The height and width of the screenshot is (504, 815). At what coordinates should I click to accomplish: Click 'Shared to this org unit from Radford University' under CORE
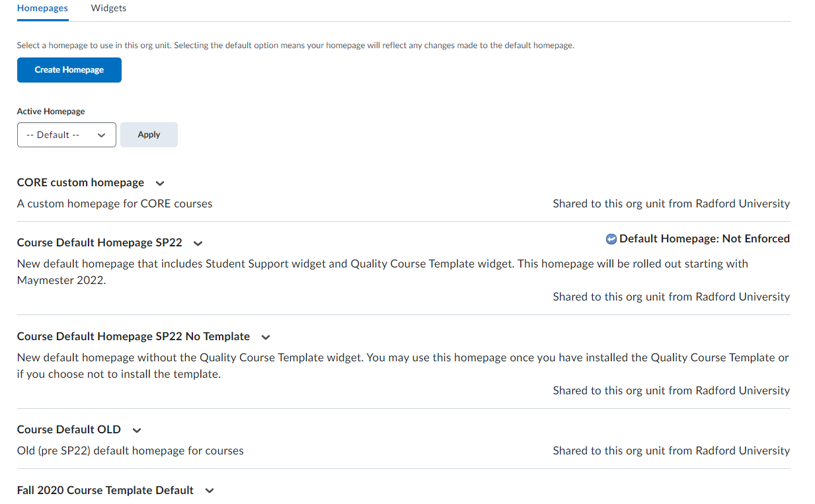[671, 203]
